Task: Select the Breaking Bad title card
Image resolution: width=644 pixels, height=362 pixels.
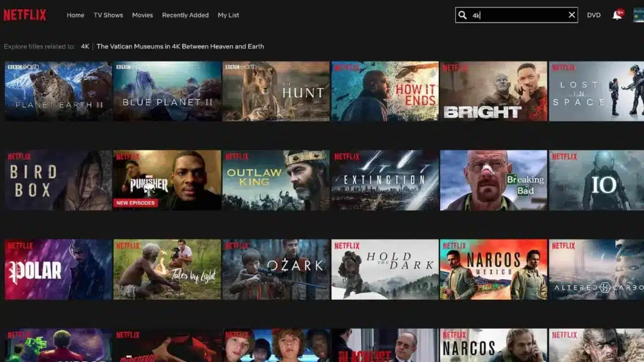Action: tap(493, 180)
